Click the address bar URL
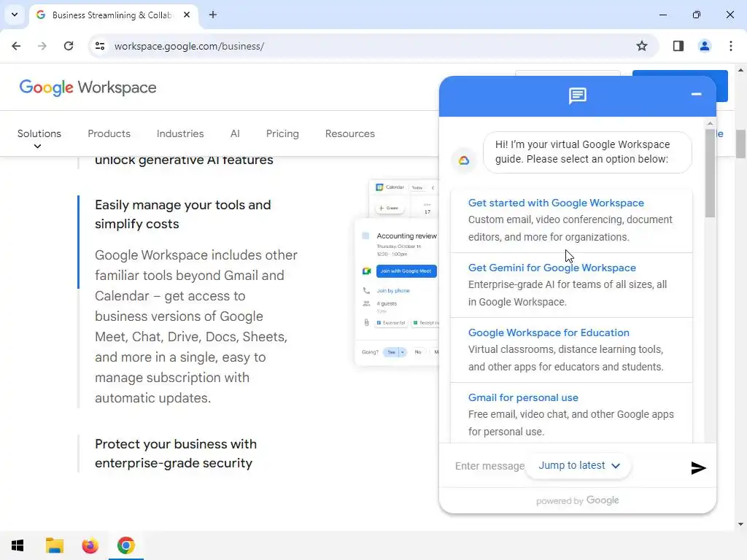Viewport: 747px width, 560px height. 189,46
